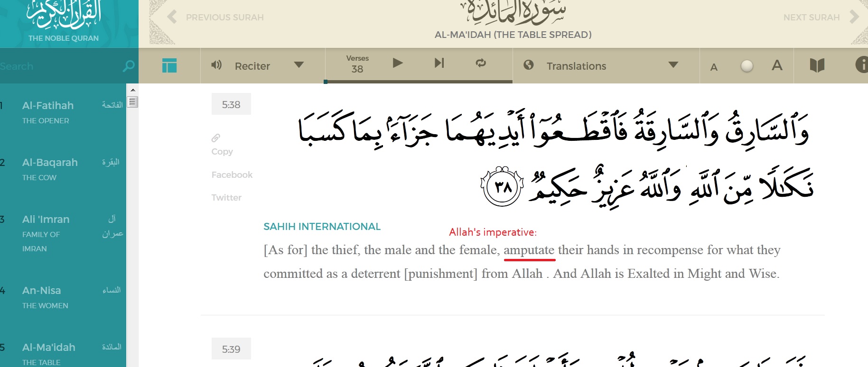Click the verse 38 end marker ornament
868x367 pixels.
click(502, 186)
